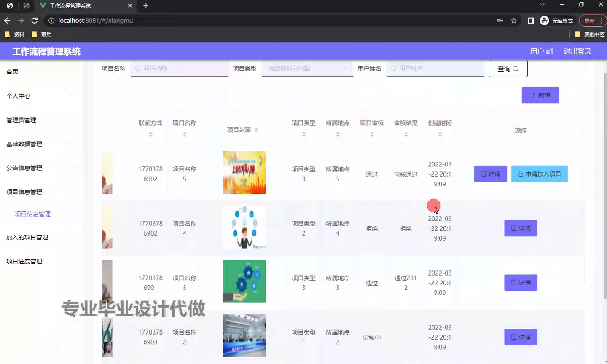Click 项目名称3 cover thumbnail
The height and width of the screenshot is (364, 607).
tap(244, 281)
